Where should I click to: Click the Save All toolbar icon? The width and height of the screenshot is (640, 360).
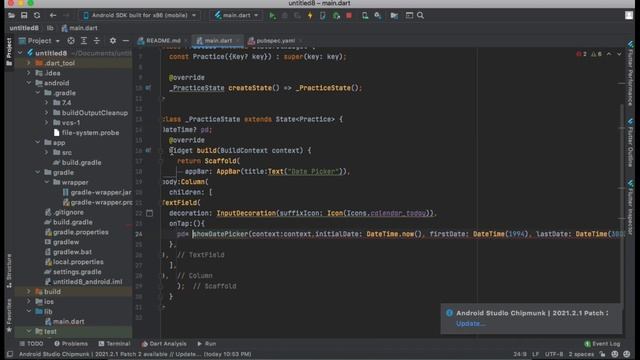click(x=24, y=16)
